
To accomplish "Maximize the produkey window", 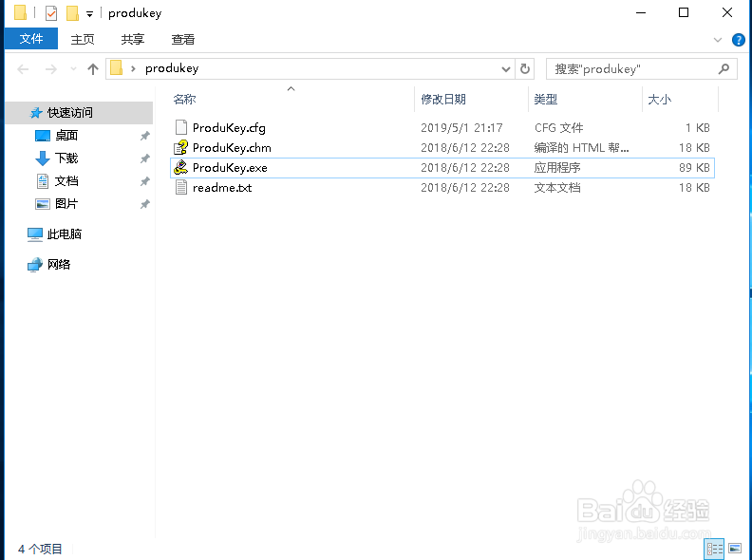I will 684,13.
